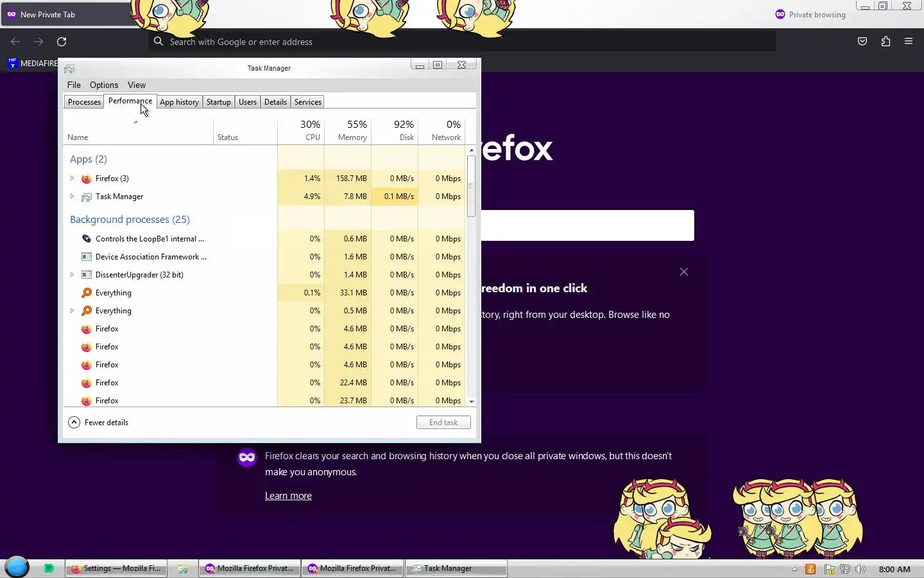The image size is (924, 578).
Task: Click the scroll down arrow of process list
Action: pyautogui.click(x=472, y=401)
